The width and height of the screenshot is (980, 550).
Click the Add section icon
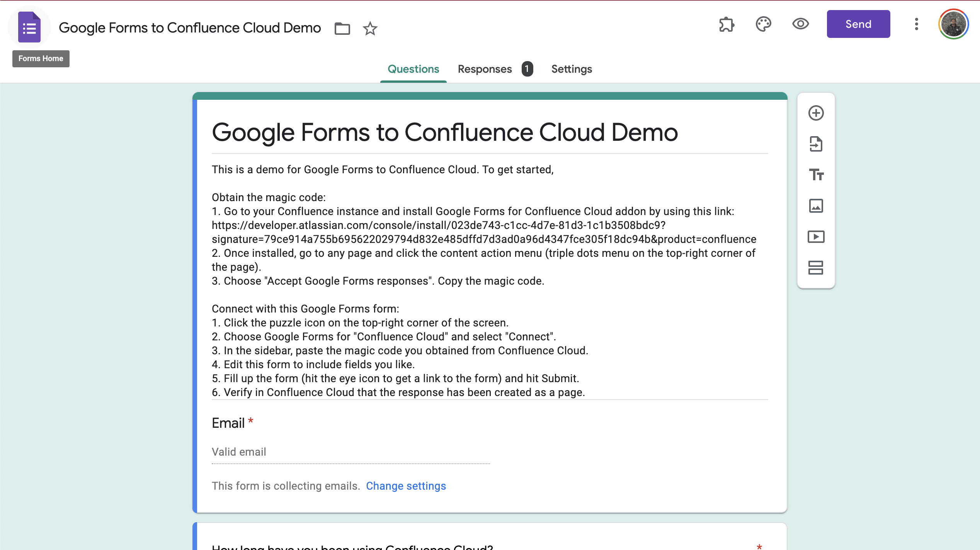coord(816,268)
